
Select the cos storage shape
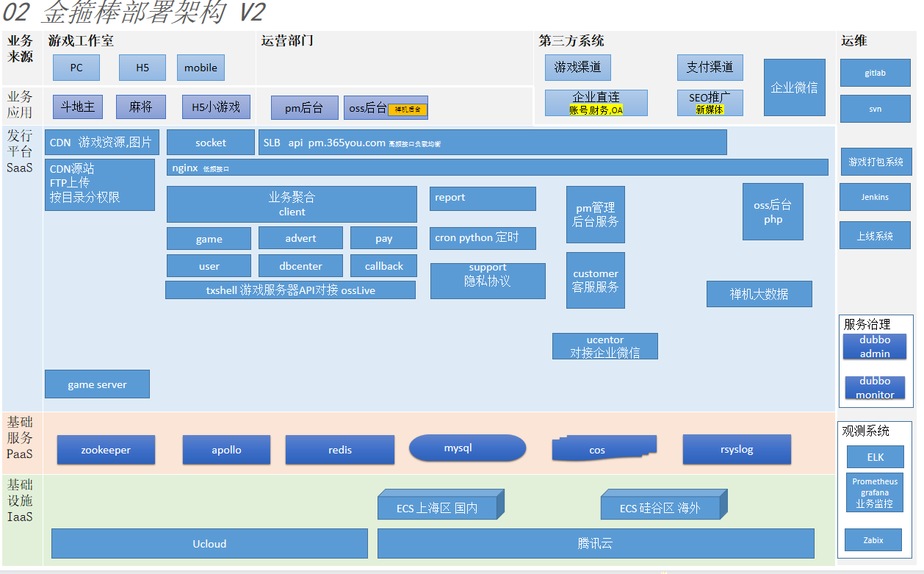pos(604,449)
